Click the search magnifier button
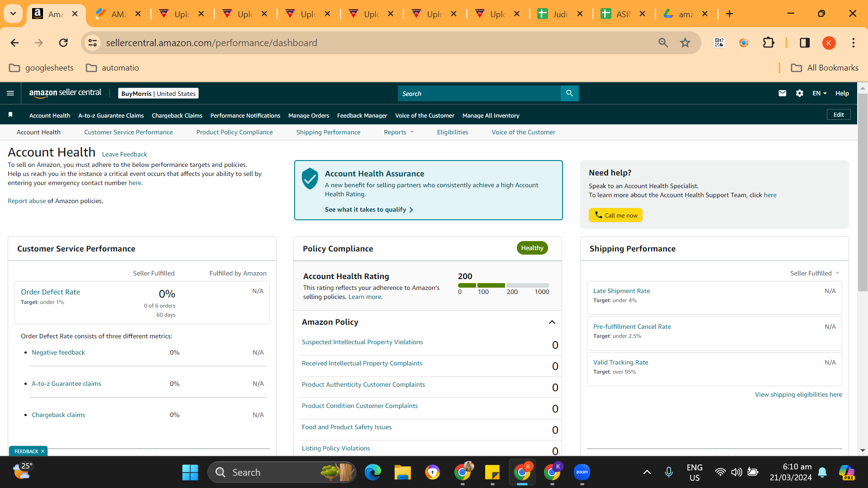The height and width of the screenshot is (488, 868). point(569,93)
